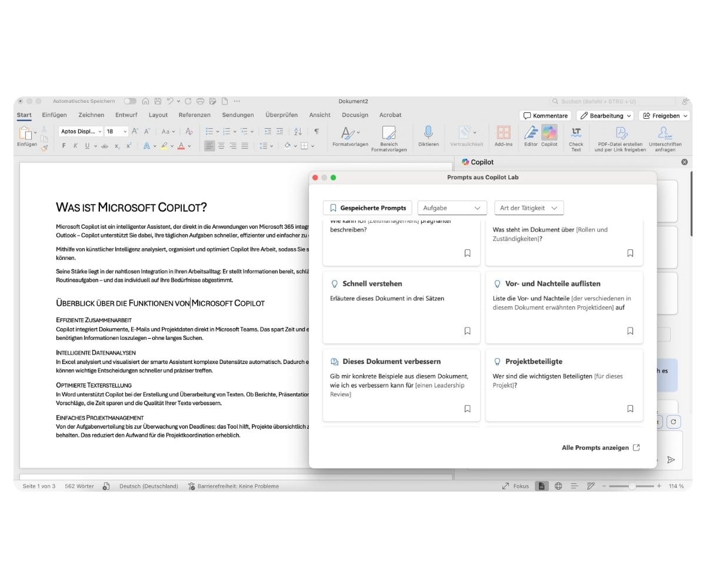The image size is (706, 588).
Task: Switch to the Einfügen ribbon tab
Action: [x=55, y=115]
